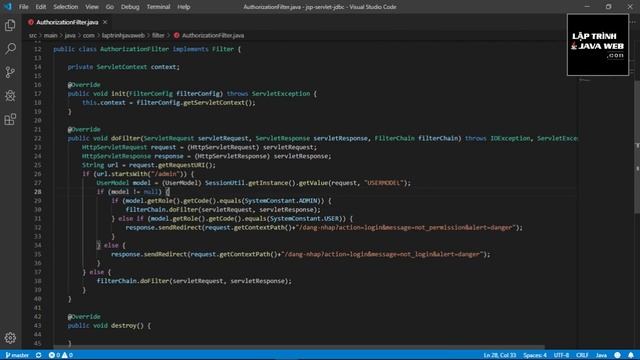The image size is (640, 360).
Task: Select the AuthorizationFilter.java editor tab
Action: coord(67,22)
